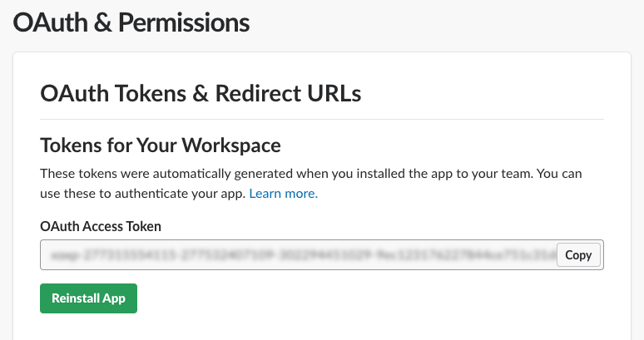This screenshot has width=644, height=340.
Task: Click the OAuth Access Token field label
Action: [101, 225]
